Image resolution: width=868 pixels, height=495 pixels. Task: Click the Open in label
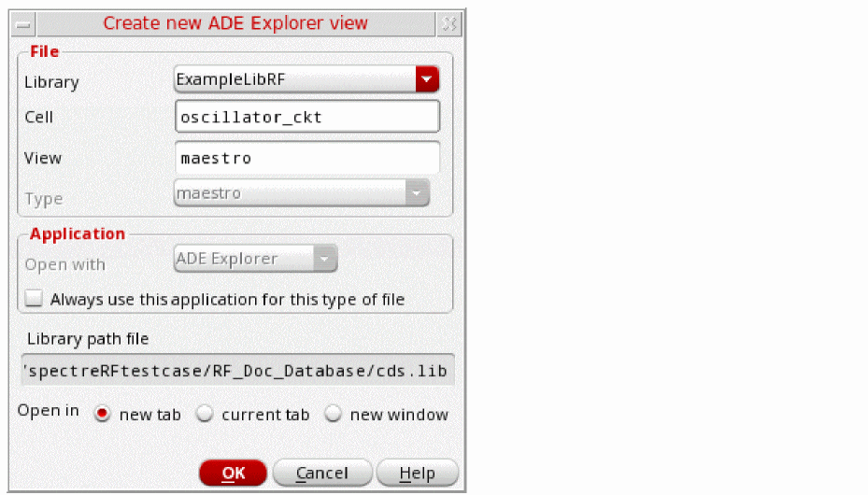(49, 411)
